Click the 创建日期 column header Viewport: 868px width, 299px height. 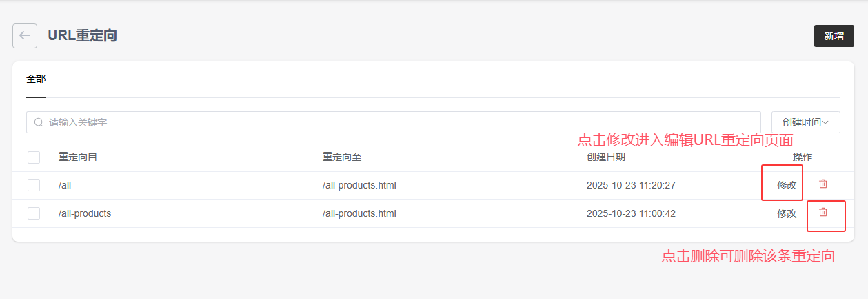(606, 157)
